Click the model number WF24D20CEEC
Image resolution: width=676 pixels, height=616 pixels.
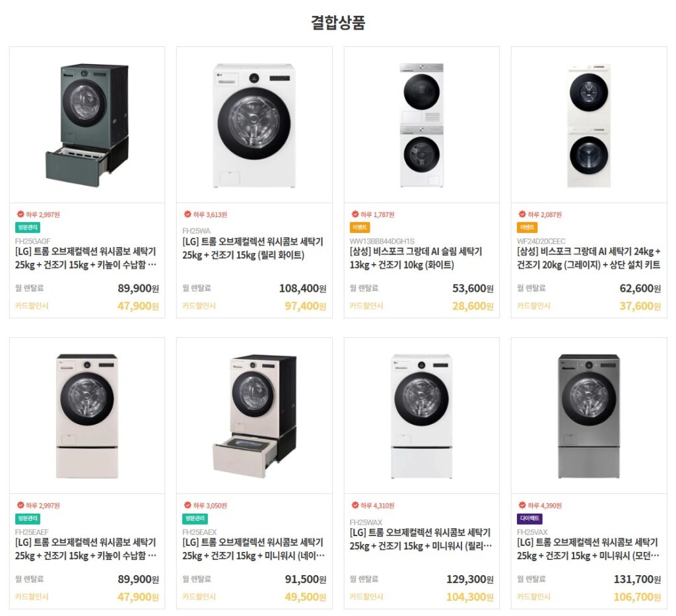[541, 242]
